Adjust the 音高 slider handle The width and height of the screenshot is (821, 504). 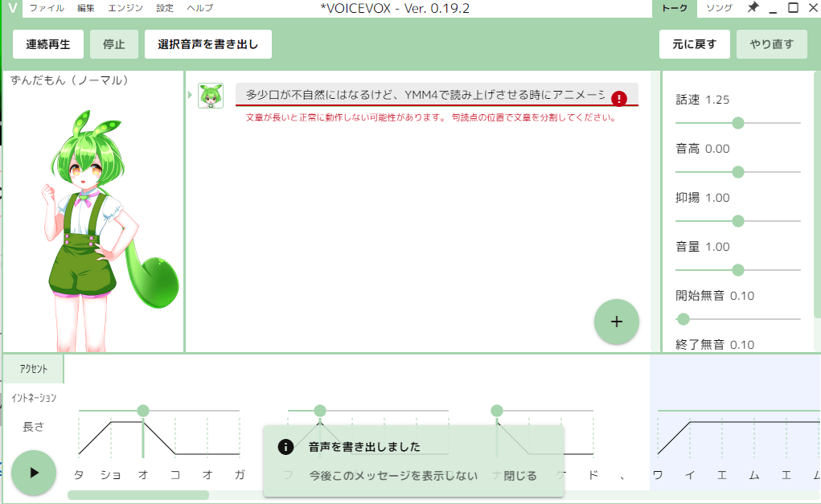pyautogui.click(x=737, y=172)
